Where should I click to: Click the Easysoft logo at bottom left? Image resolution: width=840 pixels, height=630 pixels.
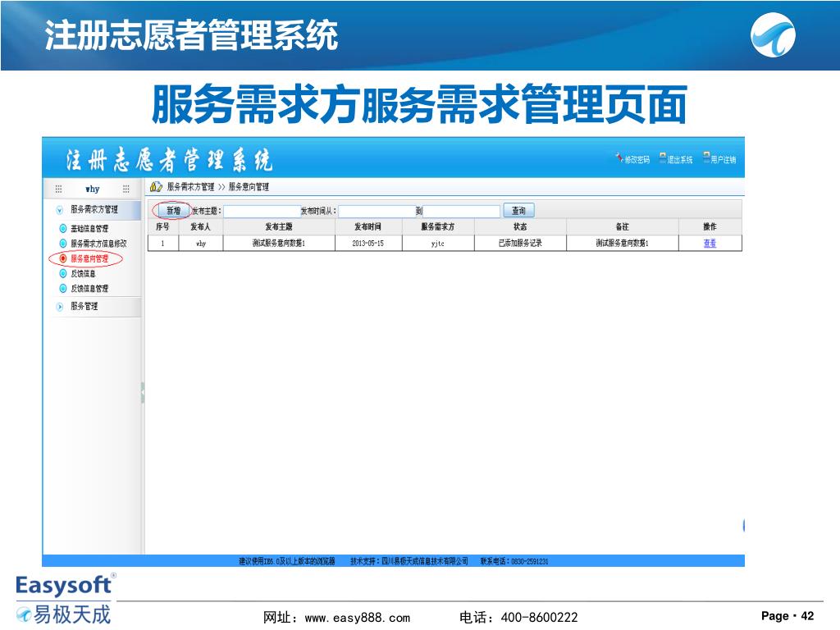[x=64, y=600]
